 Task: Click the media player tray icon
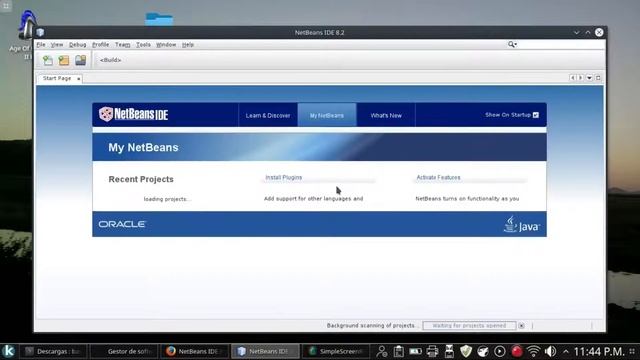pyautogui.click(x=499, y=351)
